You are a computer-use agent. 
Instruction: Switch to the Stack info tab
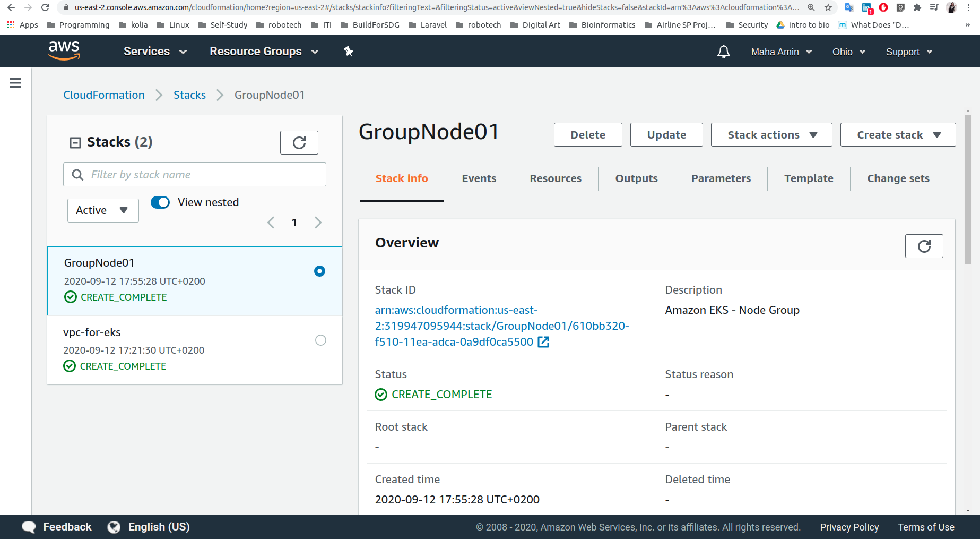point(402,178)
